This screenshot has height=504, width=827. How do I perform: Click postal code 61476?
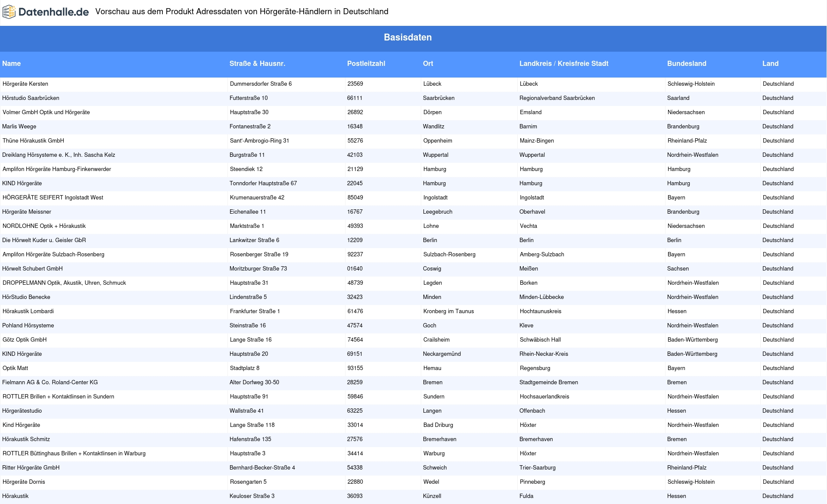355,311
